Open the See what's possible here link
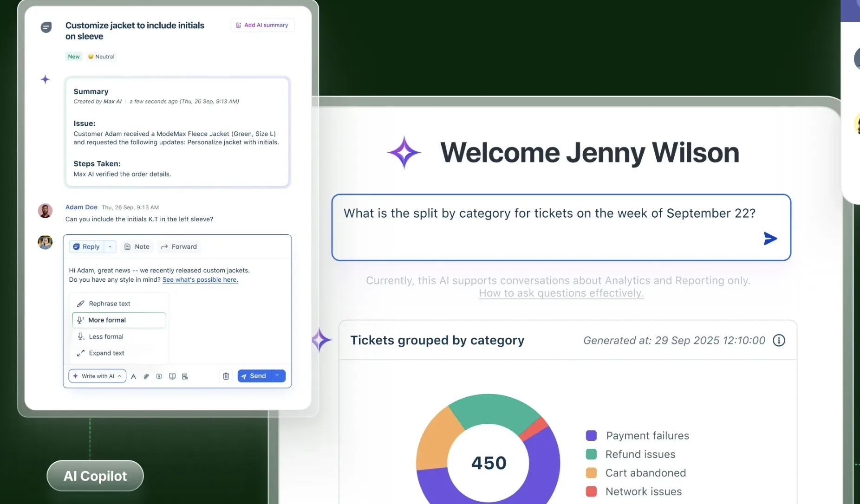Image resolution: width=860 pixels, height=504 pixels. click(x=200, y=280)
